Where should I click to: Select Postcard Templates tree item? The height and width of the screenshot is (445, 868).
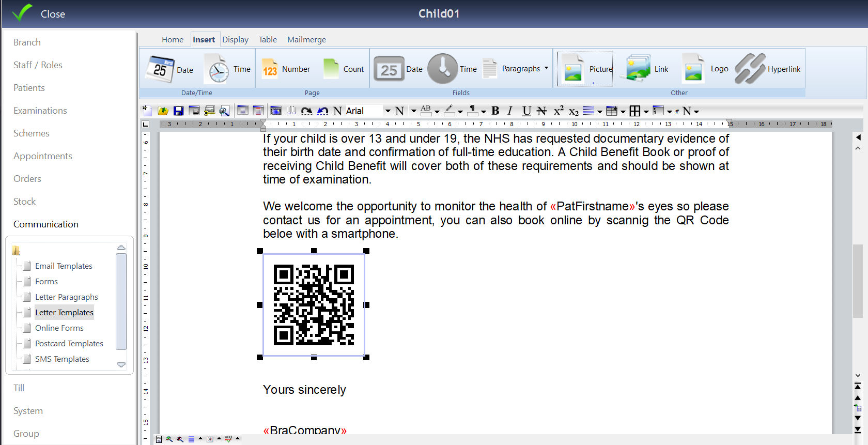(69, 343)
